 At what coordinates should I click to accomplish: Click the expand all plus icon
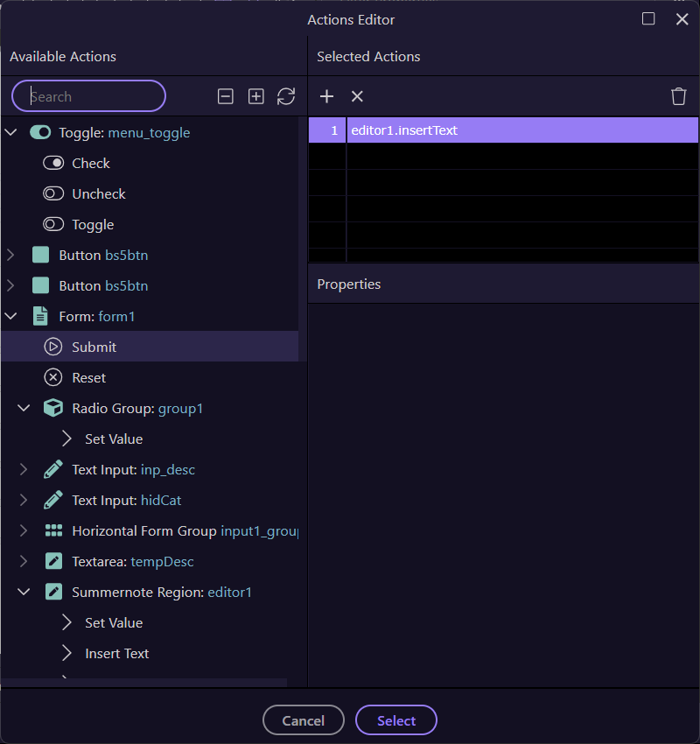click(255, 96)
